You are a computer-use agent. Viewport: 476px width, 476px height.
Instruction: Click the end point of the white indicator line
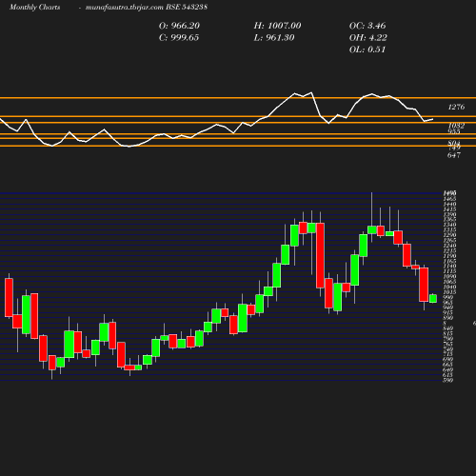433,119
